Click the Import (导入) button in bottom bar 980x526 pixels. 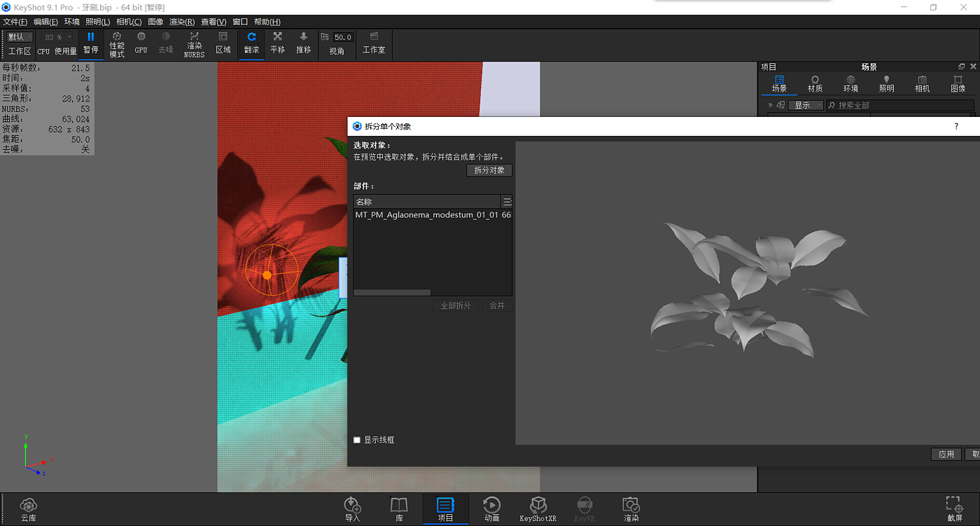(x=352, y=509)
